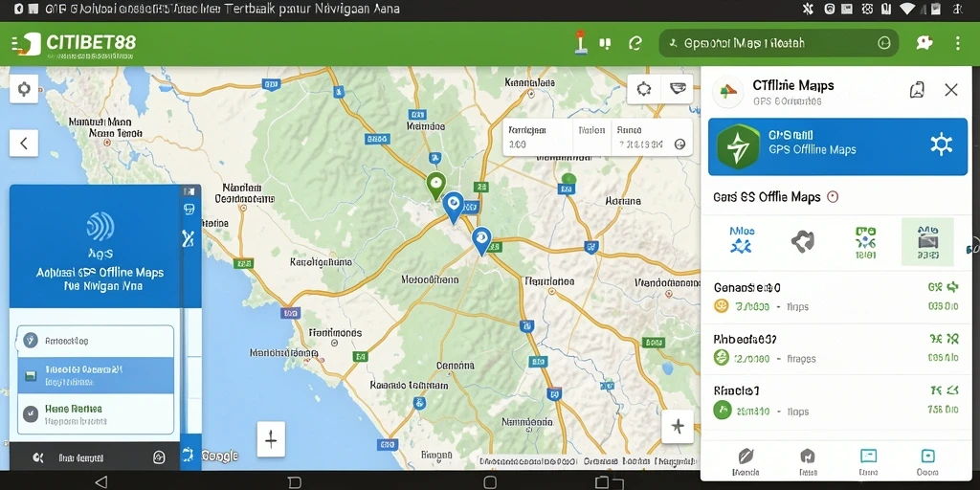This screenshot has height=490, width=980.
Task: Select the green location pin on map
Action: (435, 186)
